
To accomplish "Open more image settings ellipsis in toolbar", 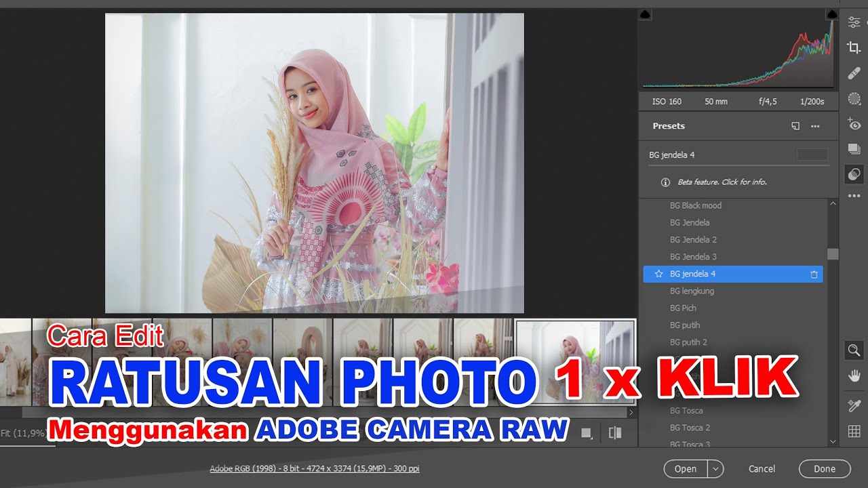I will click(x=854, y=197).
